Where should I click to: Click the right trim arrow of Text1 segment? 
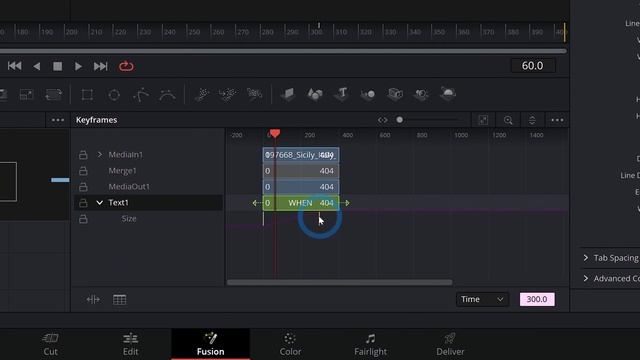click(346, 203)
